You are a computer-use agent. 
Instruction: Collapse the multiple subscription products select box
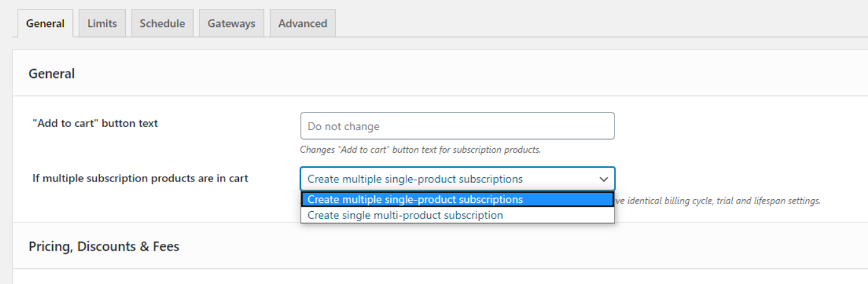point(440,179)
